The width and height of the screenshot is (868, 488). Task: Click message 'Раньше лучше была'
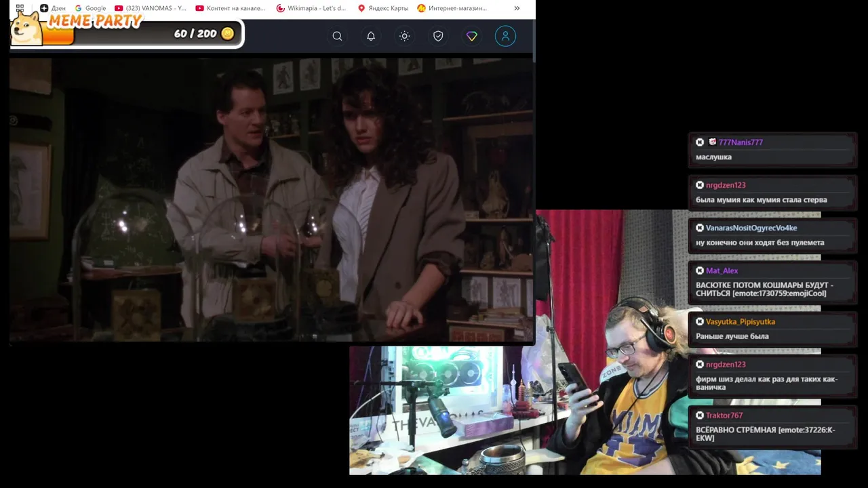point(732,336)
